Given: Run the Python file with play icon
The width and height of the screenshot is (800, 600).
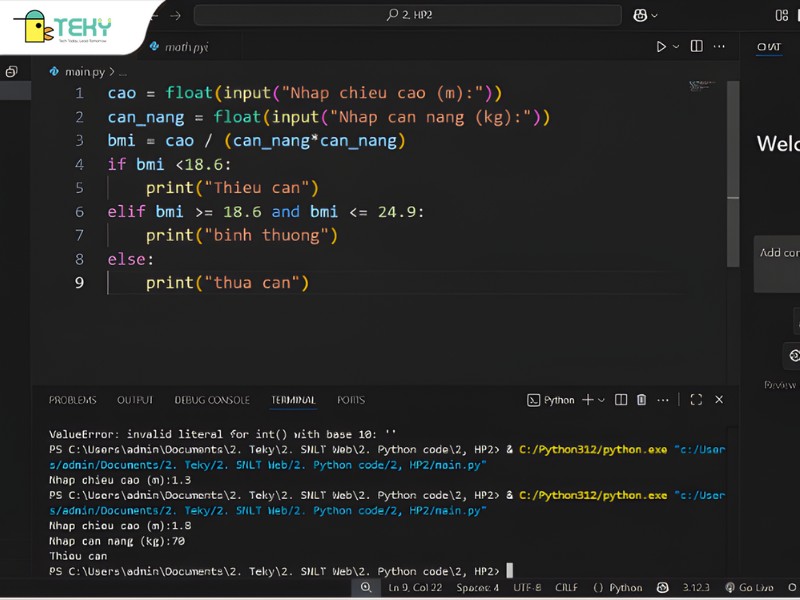Looking at the screenshot, I should (x=660, y=47).
